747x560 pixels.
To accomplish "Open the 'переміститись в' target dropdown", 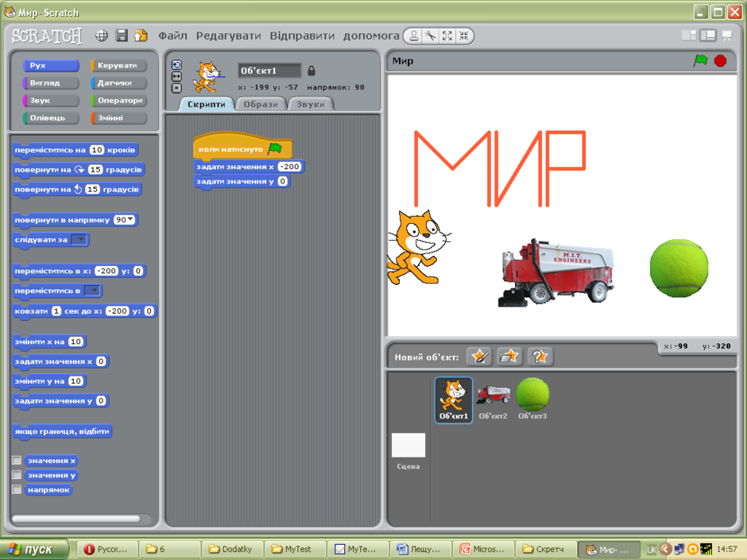I will click(92, 291).
